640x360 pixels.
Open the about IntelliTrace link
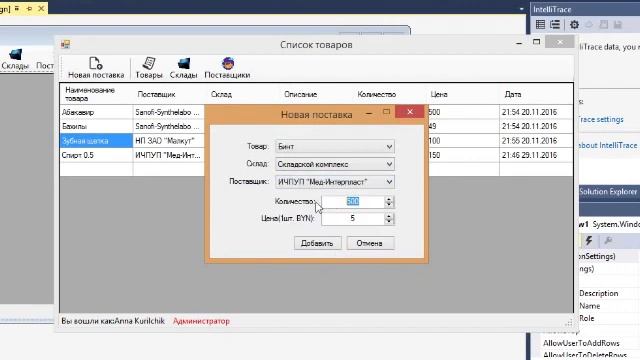[x=608, y=145]
